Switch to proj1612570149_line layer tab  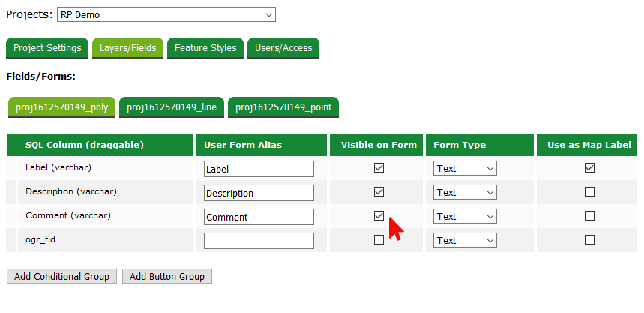[172, 107]
